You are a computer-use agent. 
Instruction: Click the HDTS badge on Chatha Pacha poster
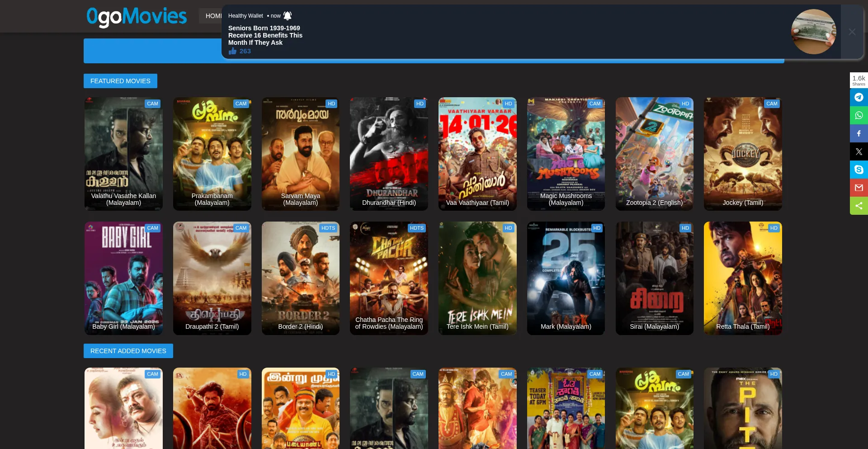(417, 228)
